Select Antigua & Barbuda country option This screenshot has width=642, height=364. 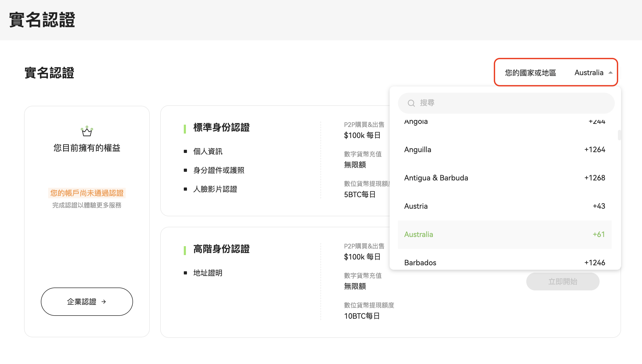tap(504, 178)
